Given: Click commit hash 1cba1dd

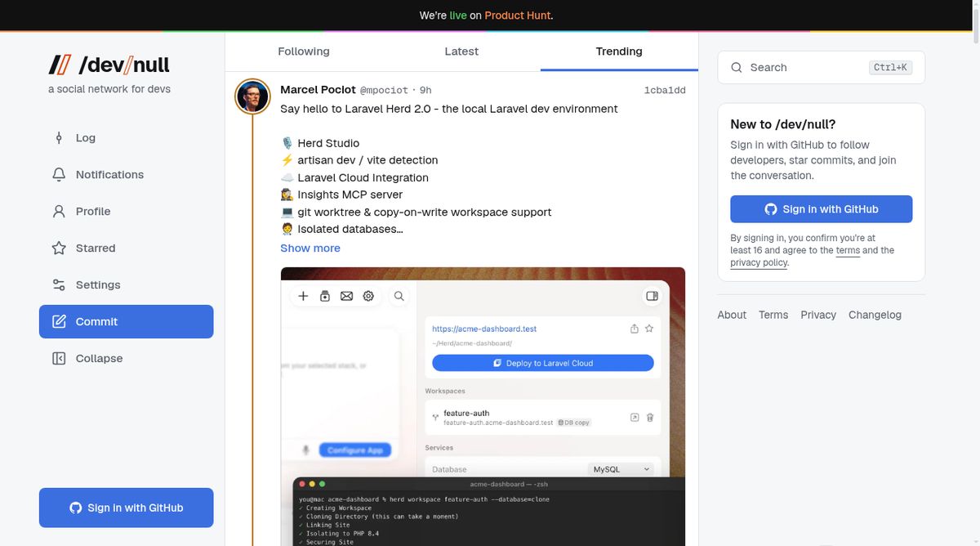Looking at the screenshot, I should (665, 90).
